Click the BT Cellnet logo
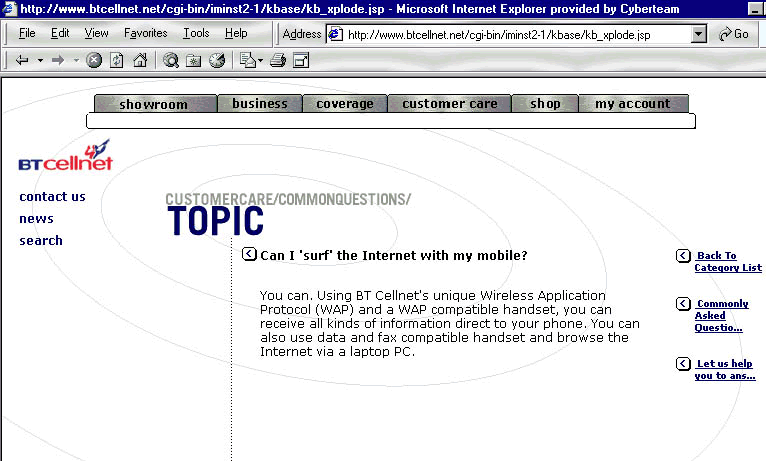This screenshot has width=766, height=461. pos(65,156)
